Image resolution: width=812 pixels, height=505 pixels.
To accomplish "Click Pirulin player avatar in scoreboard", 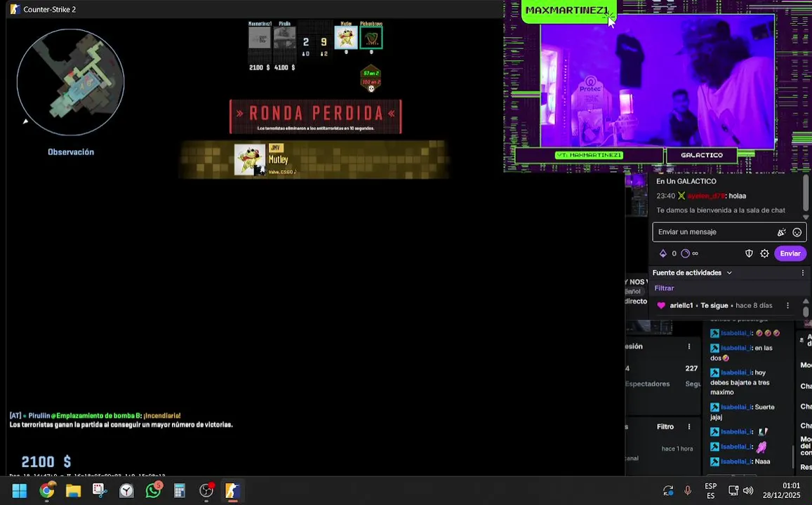I will [x=284, y=38].
